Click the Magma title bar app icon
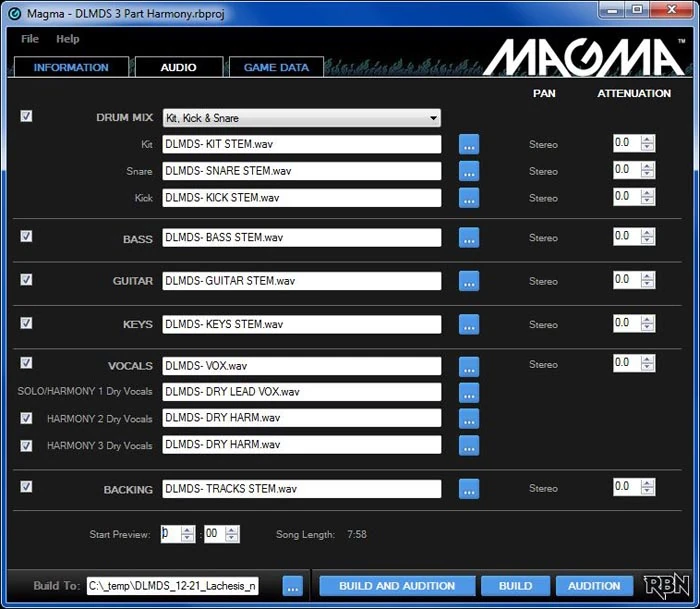 tap(15, 14)
